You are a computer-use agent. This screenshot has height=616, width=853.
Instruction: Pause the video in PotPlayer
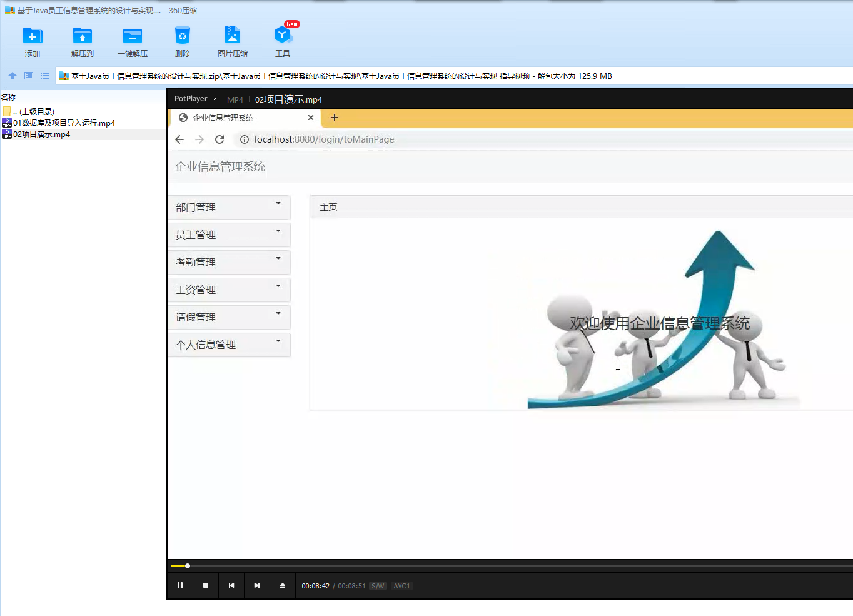(x=180, y=586)
